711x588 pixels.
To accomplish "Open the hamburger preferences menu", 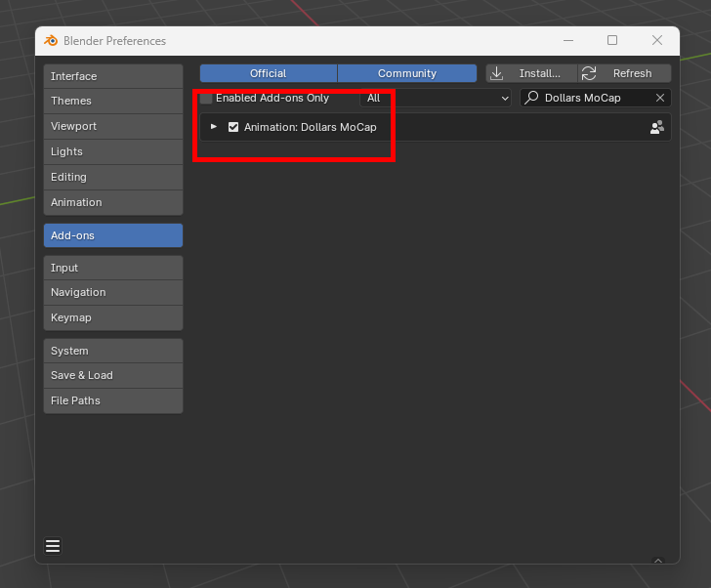I will 53,546.
